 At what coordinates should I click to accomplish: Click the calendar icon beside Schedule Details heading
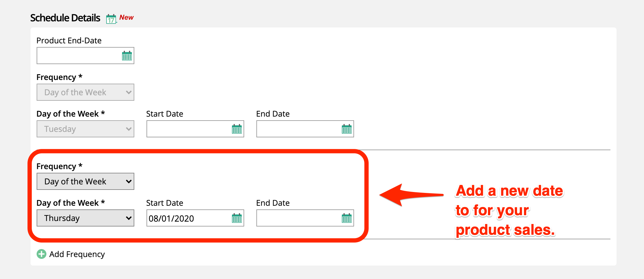[111, 19]
